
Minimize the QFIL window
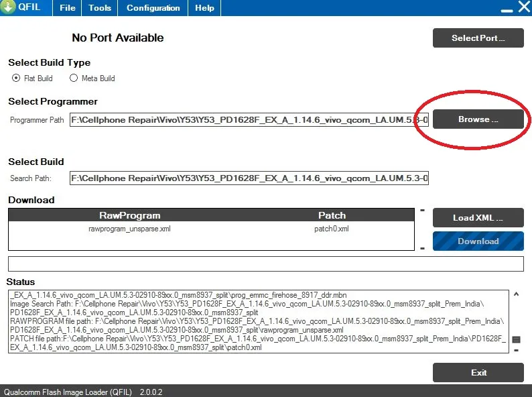point(507,11)
